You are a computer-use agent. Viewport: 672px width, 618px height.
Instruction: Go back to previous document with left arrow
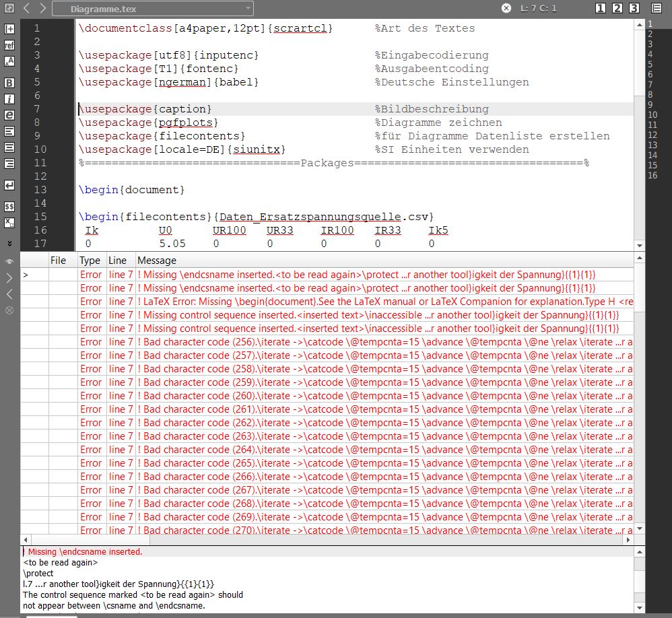pos(26,8)
